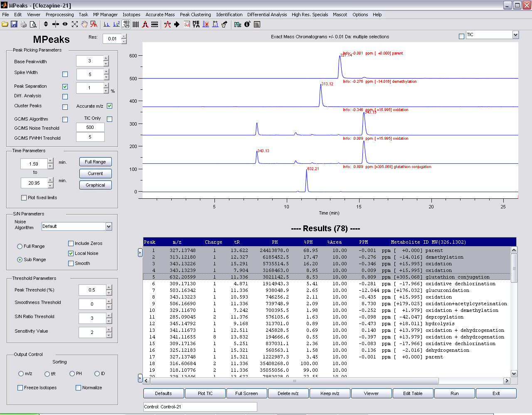532x415 pixels.
Task: Increase start time 1.59 with up arrow
Action: 50,161
